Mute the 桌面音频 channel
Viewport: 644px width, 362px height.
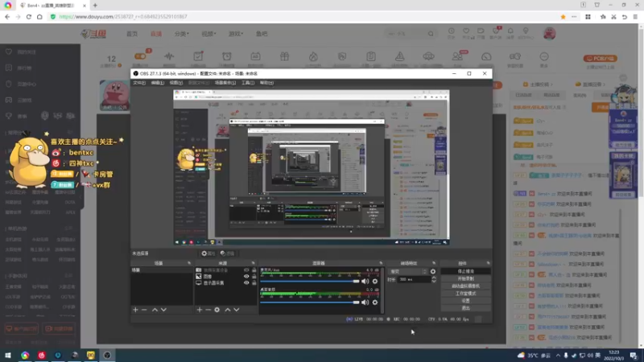(x=365, y=302)
